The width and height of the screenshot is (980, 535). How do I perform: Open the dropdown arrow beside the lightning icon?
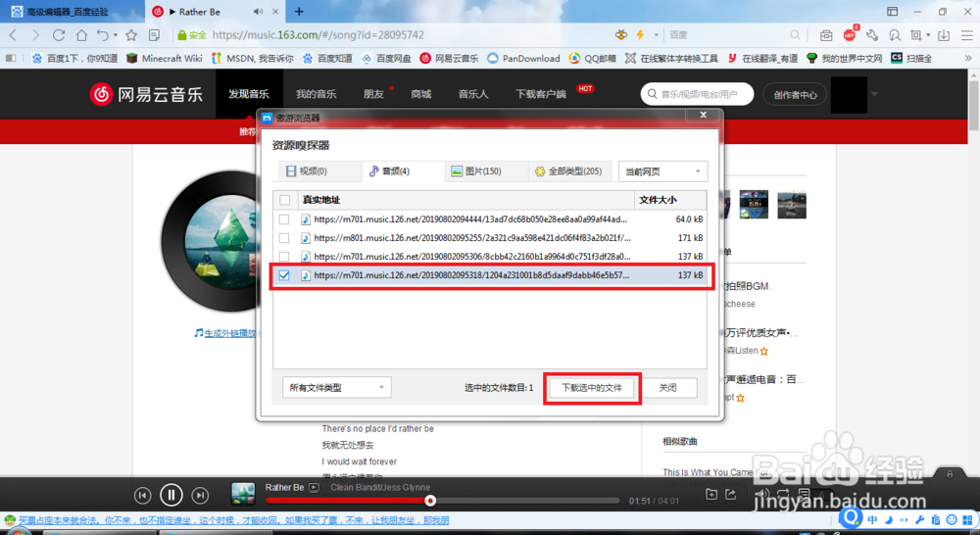coord(657,35)
